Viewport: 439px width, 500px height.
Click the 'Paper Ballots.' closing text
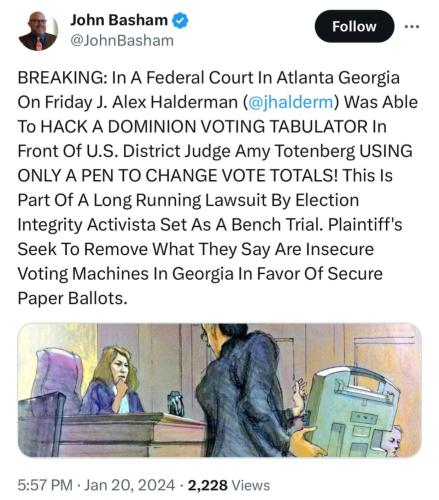pyautogui.click(x=73, y=298)
